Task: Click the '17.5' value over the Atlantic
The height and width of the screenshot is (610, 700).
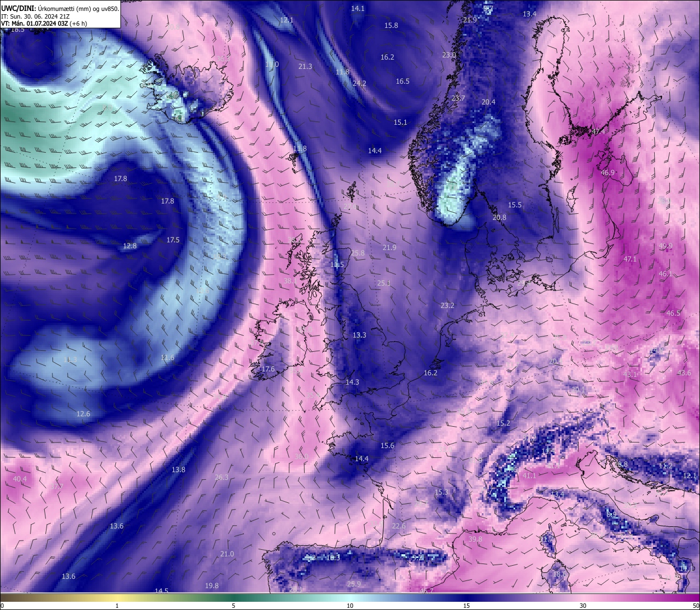Action: [173, 240]
